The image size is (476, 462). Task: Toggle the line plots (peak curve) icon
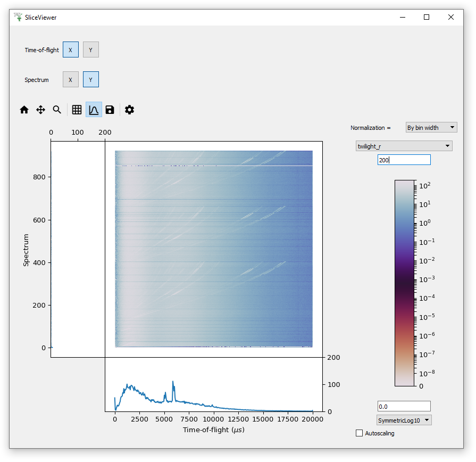(94, 109)
